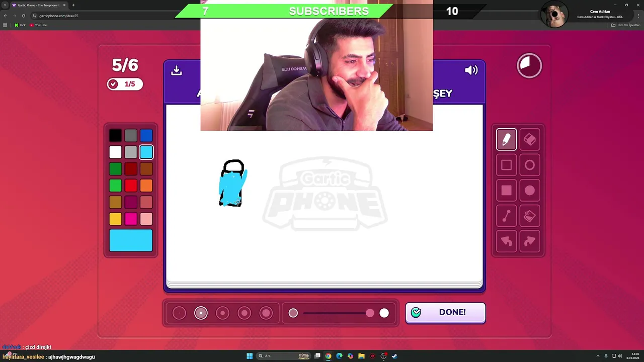Pick the black color swatch
The width and height of the screenshot is (644, 362).
pos(115,135)
